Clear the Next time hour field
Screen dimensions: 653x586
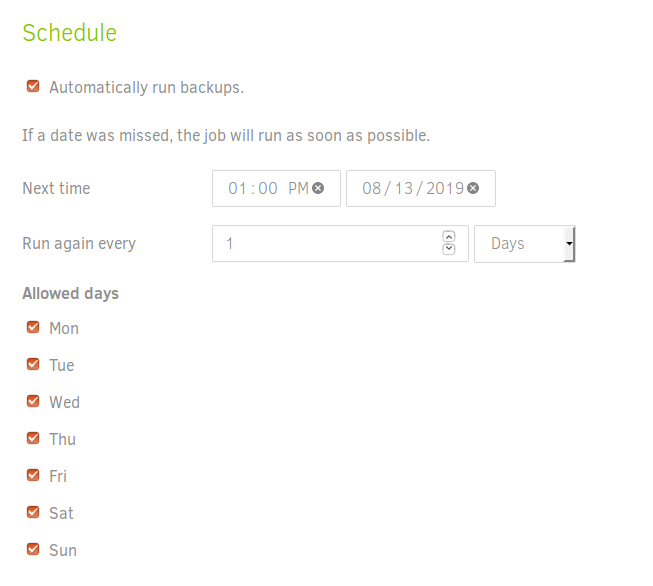pos(318,188)
